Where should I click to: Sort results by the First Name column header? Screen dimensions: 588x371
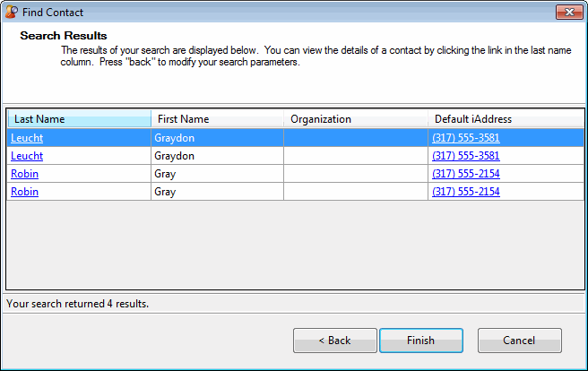pyautogui.click(x=217, y=119)
